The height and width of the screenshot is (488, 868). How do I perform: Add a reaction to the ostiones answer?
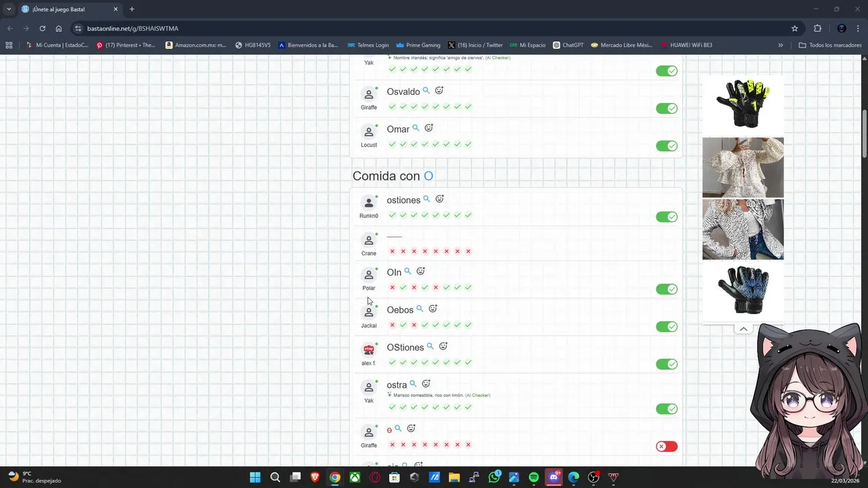[439, 199]
